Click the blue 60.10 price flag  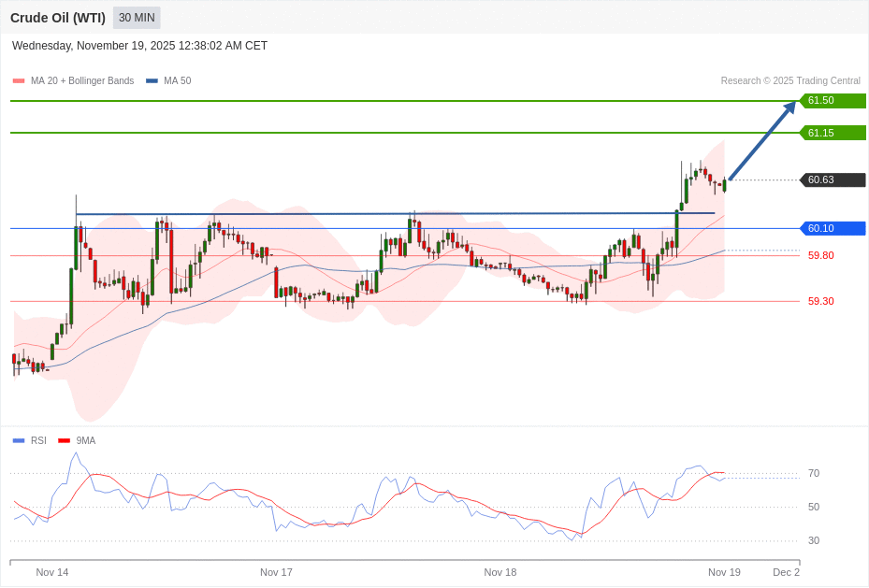(x=832, y=227)
